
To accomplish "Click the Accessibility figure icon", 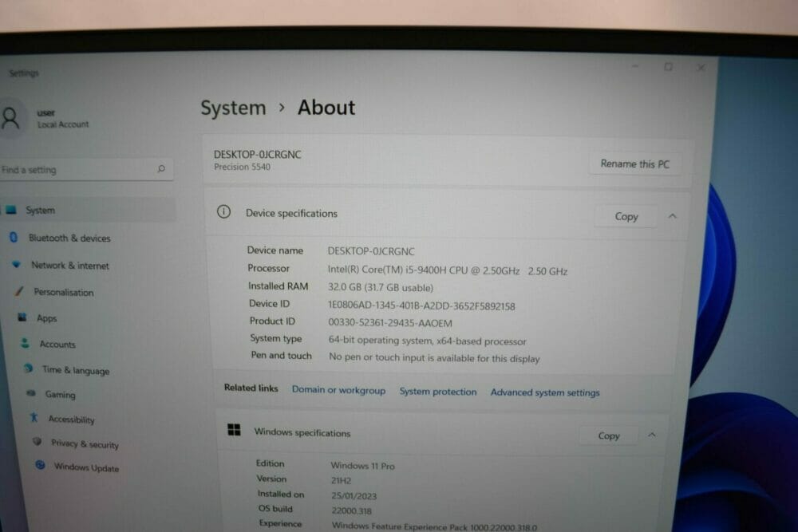I will pos(34,418).
